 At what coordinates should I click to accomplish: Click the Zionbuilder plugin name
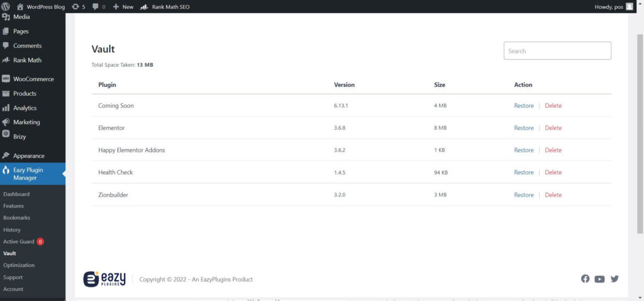[x=113, y=195]
